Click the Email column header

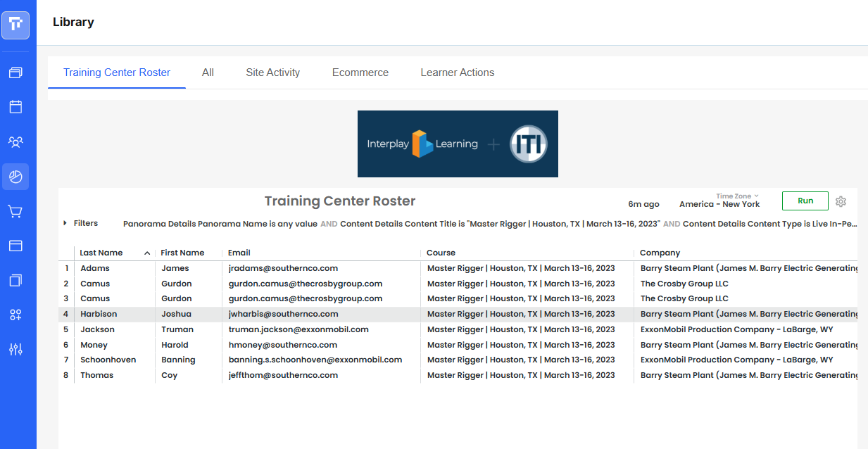[x=239, y=253]
